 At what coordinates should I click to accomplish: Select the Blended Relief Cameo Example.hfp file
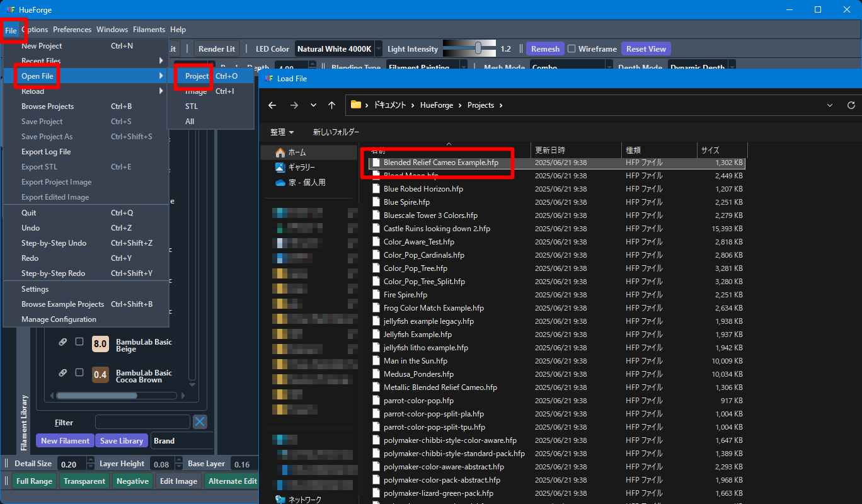click(440, 163)
